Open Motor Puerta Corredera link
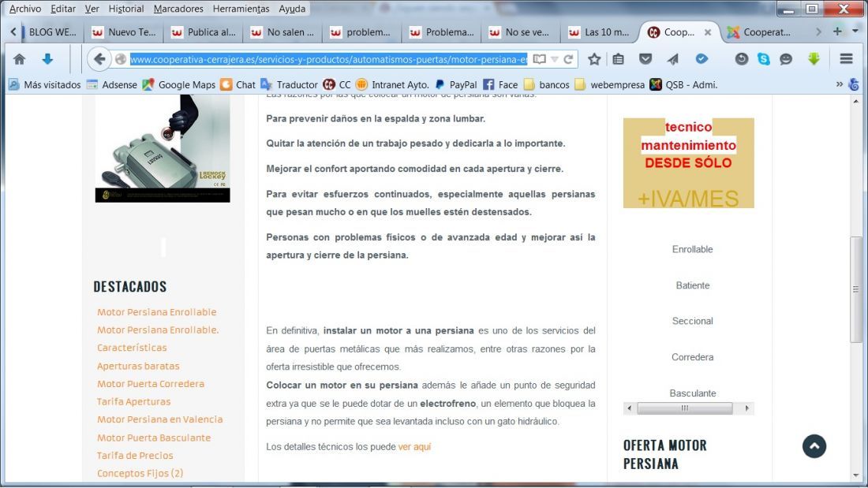 tap(151, 384)
